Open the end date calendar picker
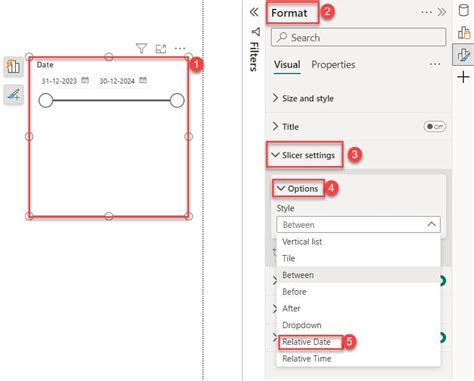This screenshot has width=474, height=381. click(143, 80)
